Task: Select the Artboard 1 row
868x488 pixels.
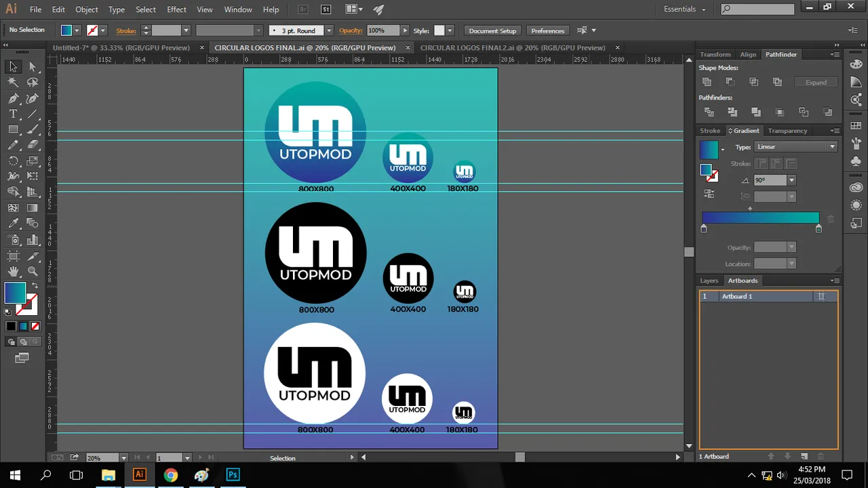Action: [768, 296]
